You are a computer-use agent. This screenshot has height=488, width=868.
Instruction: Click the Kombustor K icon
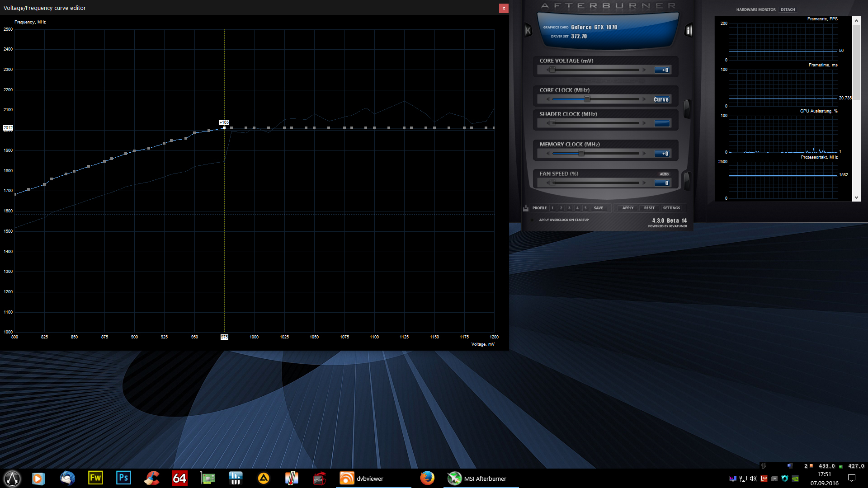click(528, 31)
